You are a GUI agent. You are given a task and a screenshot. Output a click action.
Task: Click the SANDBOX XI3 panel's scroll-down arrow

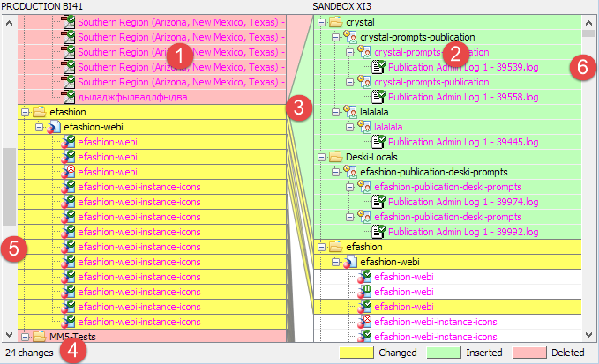coord(588,335)
